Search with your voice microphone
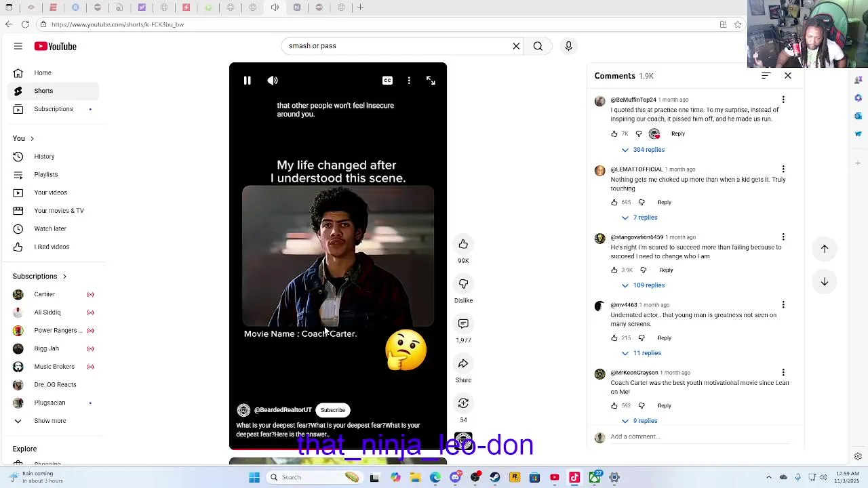The width and height of the screenshot is (868, 488). pos(568,46)
